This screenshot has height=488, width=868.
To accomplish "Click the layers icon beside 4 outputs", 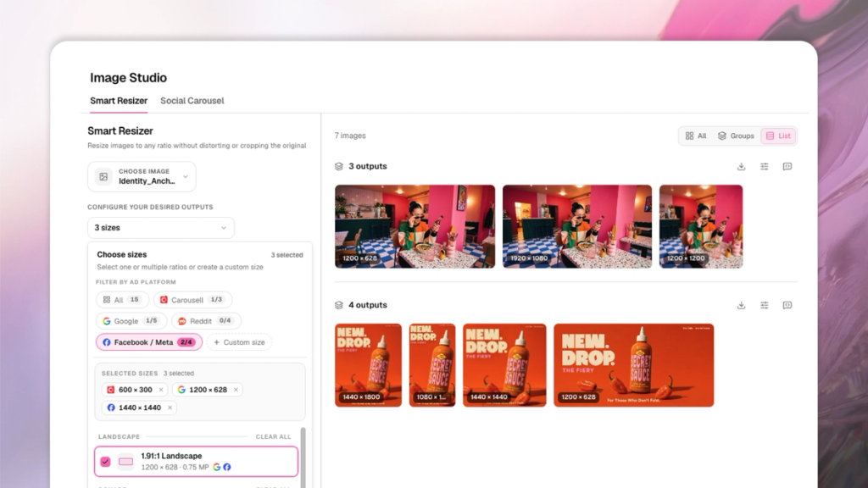I will pyautogui.click(x=339, y=305).
